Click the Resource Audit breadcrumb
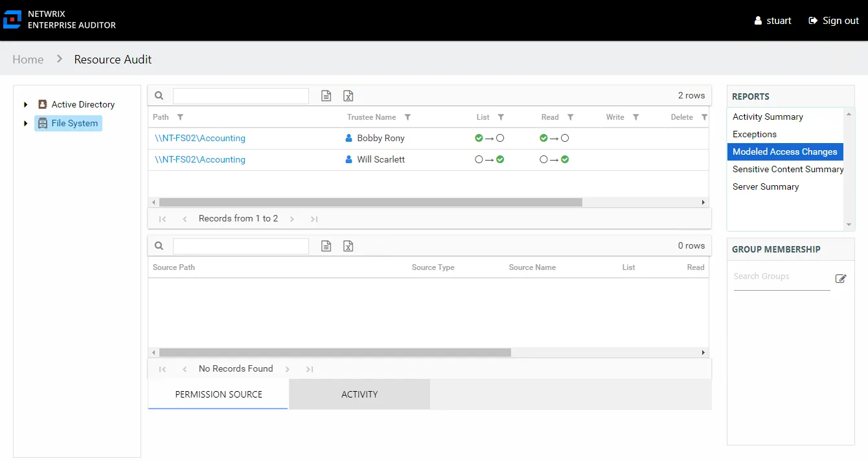Image resolution: width=868 pixels, height=461 pixels. pyautogui.click(x=113, y=59)
